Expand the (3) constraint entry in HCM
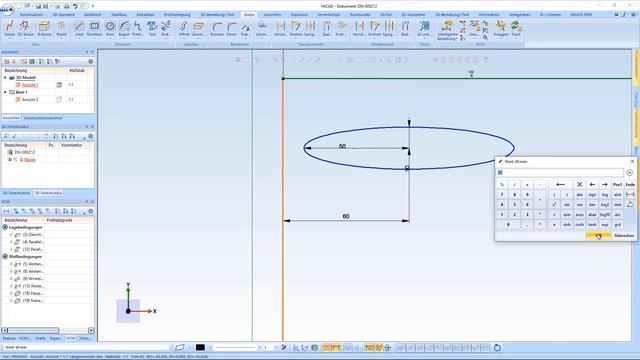Screen dimensions: 640x360 click(x=11, y=235)
